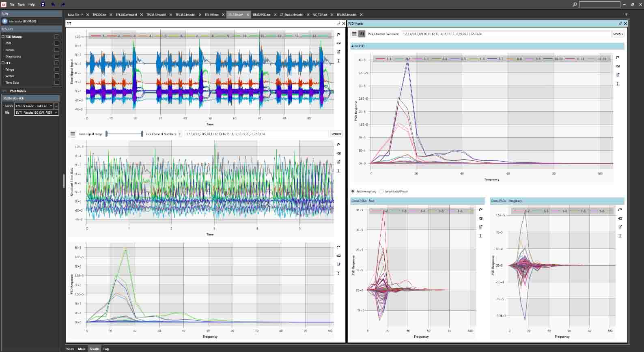Open the tab overflow dropdown arrow on the tab bar
Viewport: 644px width, 352px height.
pyautogui.click(x=626, y=15)
